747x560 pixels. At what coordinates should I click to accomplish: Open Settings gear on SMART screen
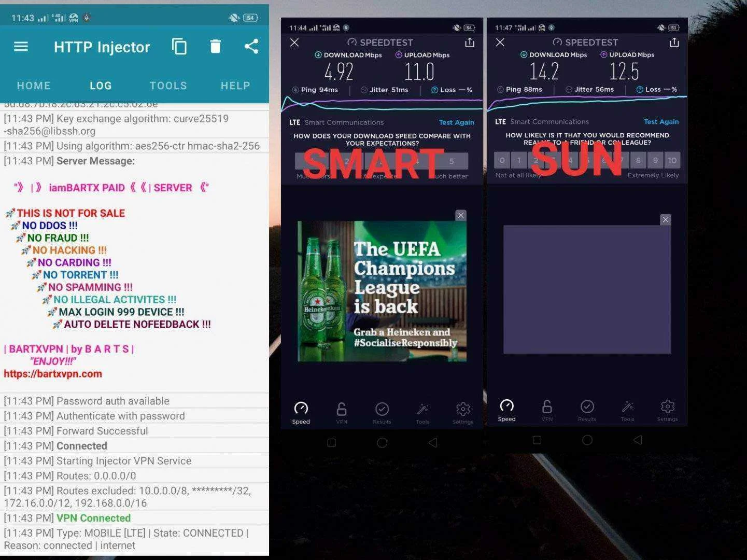pyautogui.click(x=463, y=413)
